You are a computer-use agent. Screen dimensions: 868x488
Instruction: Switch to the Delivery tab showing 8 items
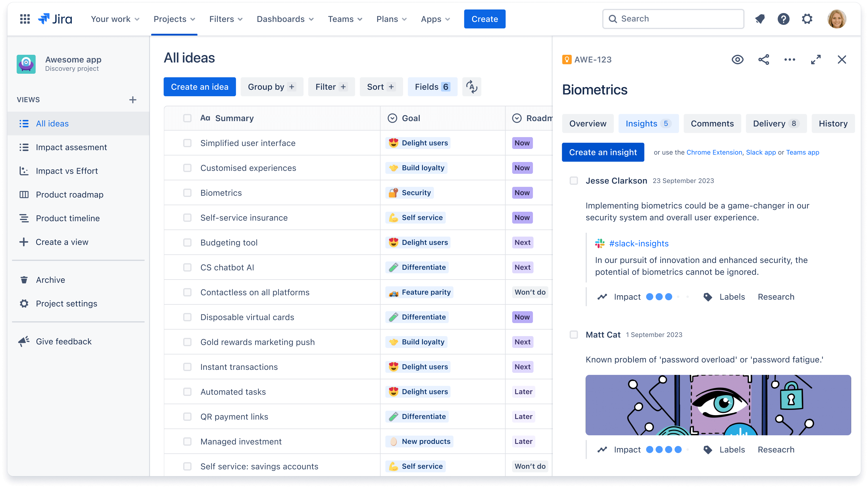pos(774,123)
